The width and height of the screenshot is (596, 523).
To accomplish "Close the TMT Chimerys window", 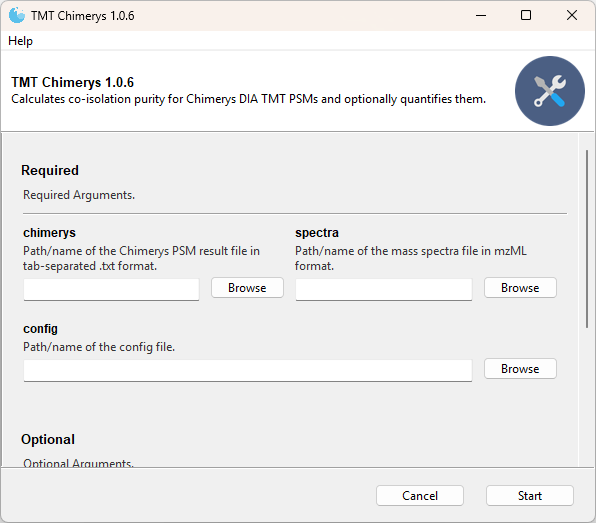I will 572,16.
